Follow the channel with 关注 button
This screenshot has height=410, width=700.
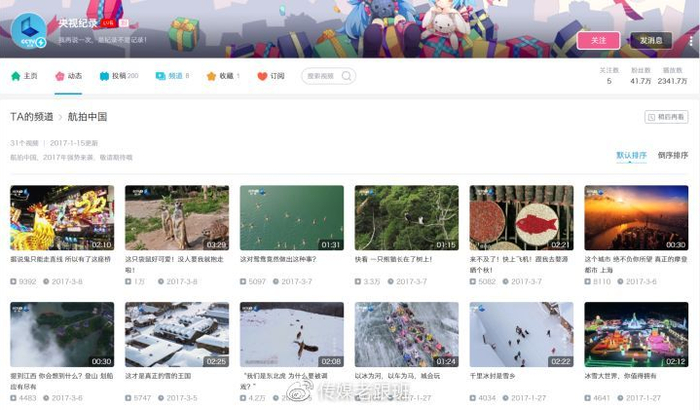(598, 40)
